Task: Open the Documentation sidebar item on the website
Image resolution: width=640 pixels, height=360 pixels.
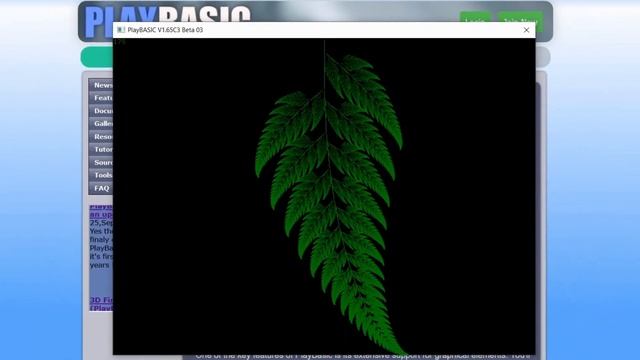Action: [x=101, y=111]
